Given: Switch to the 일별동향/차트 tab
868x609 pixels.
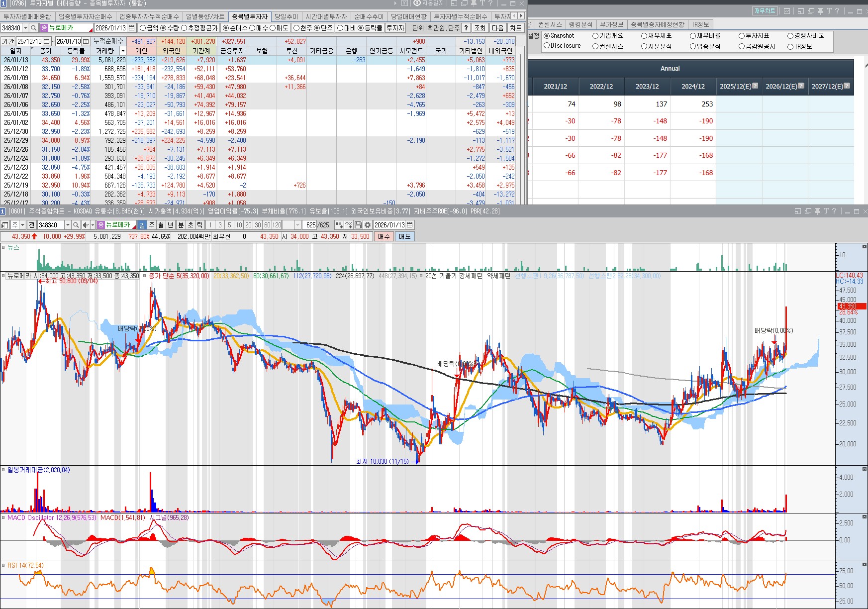Looking at the screenshot, I should (x=205, y=16).
